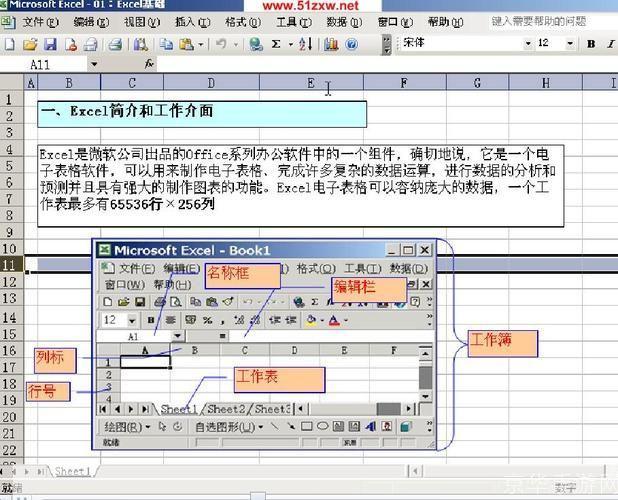Open the Name Box dropdown next to A11
The image size is (618, 500).
pos(94,64)
